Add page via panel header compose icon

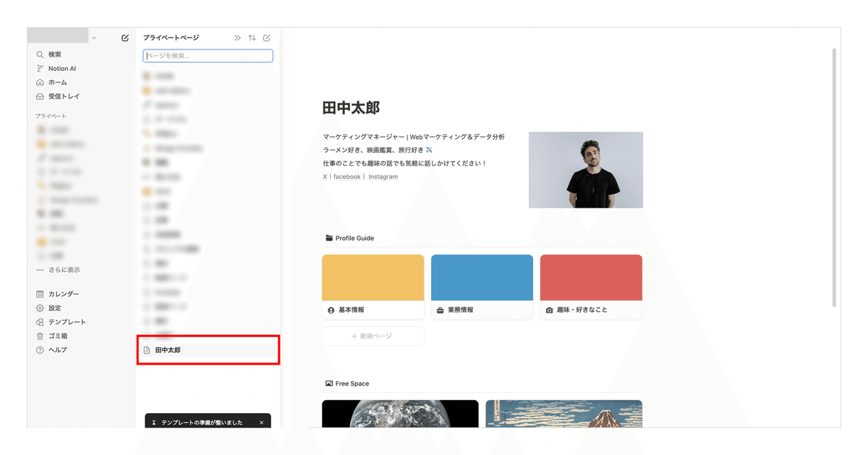pyautogui.click(x=266, y=38)
